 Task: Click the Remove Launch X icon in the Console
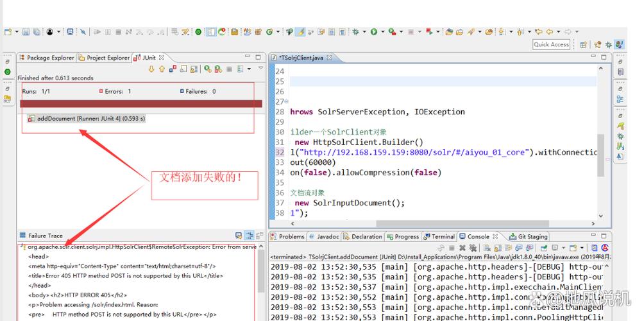tap(462, 248)
